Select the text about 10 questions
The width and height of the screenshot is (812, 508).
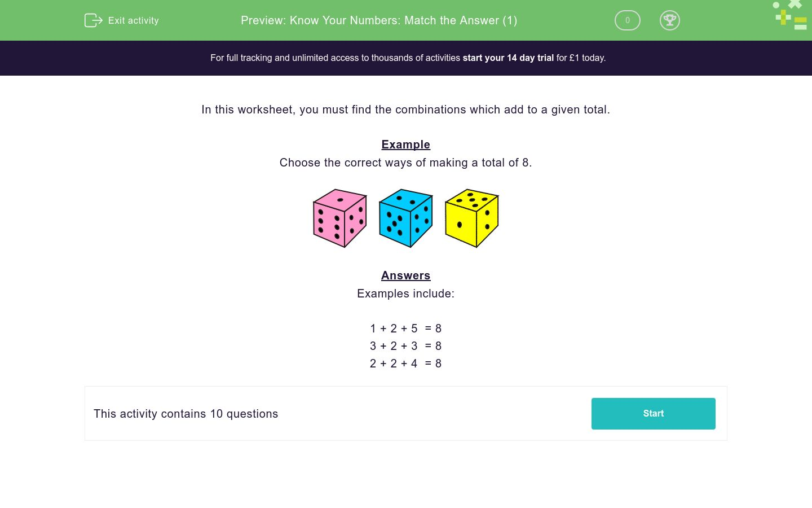click(x=186, y=414)
